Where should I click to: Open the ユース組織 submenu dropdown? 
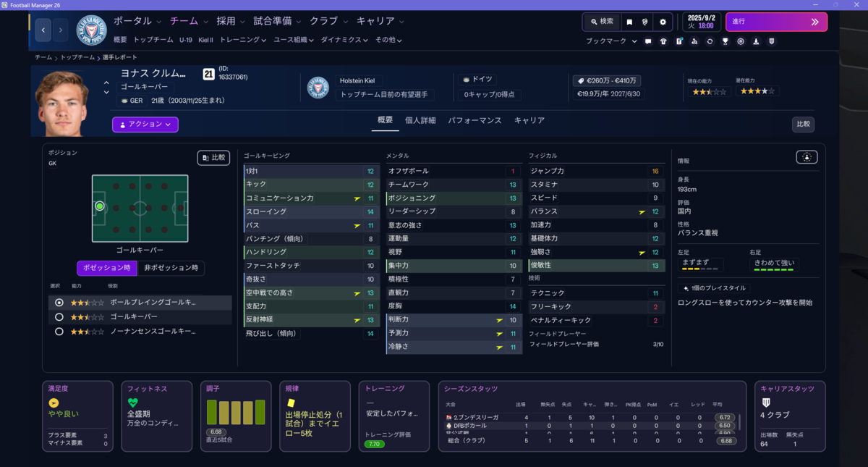coord(294,40)
